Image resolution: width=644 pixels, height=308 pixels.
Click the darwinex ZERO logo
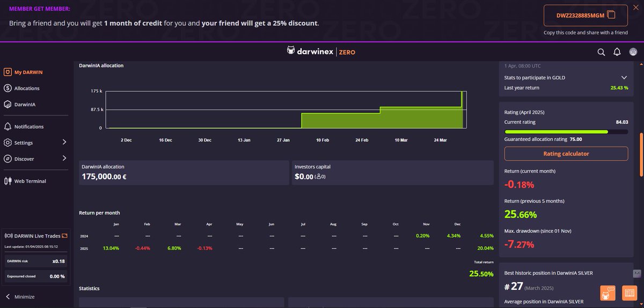(x=321, y=52)
